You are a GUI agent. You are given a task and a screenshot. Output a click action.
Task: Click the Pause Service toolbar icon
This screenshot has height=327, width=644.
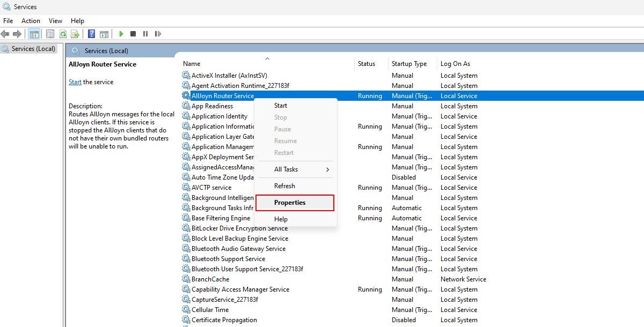tap(145, 34)
